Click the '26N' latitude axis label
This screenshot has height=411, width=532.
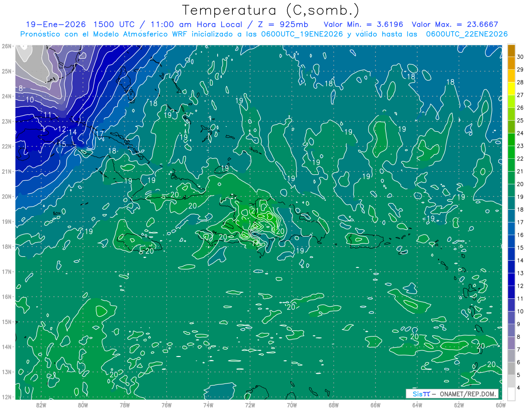coord(6,46)
